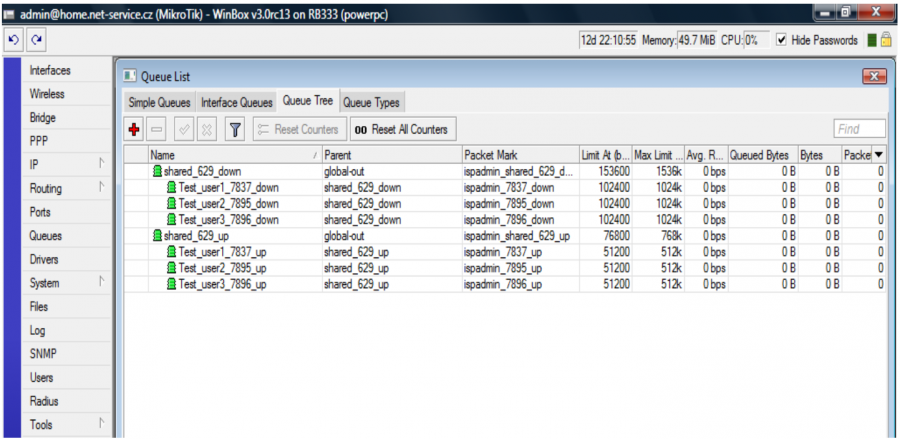Click the Reset All Counters button
Viewport: 900px width, 439px height.
pyautogui.click(x=403, y=130)
